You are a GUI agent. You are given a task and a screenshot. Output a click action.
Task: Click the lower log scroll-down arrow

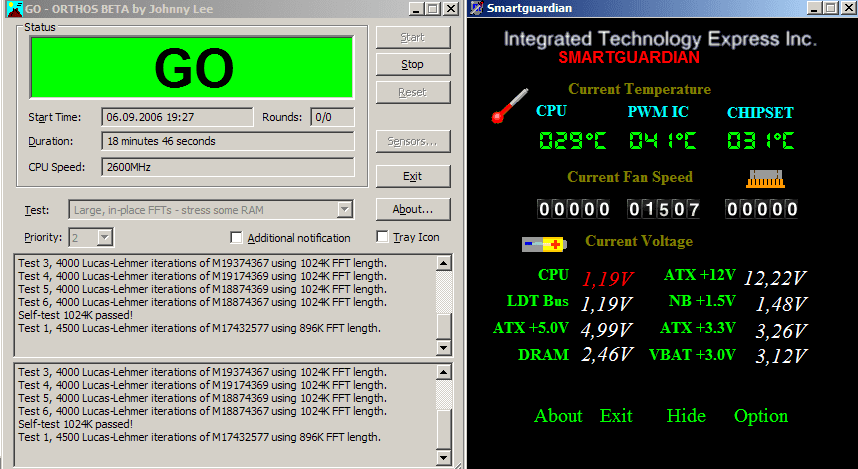click(x=444, y=457)
